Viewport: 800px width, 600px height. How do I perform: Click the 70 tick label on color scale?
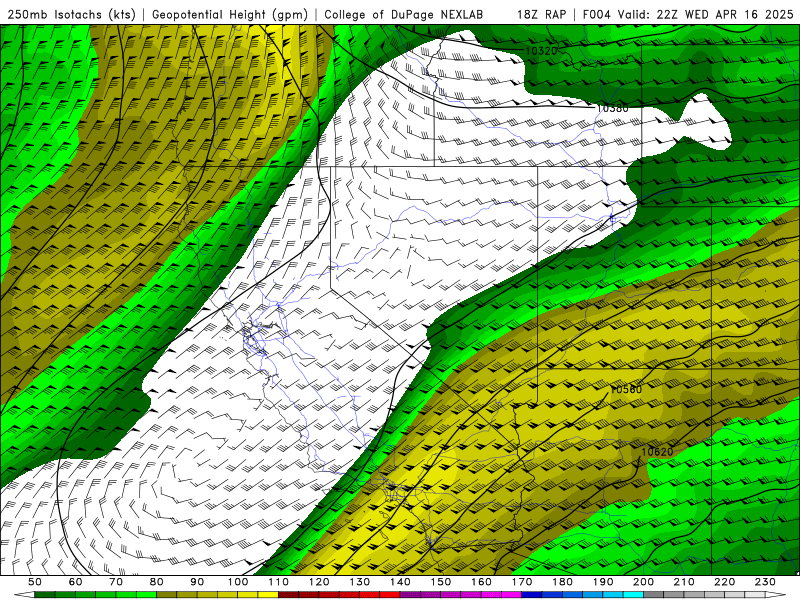click(x=116, y=582)
